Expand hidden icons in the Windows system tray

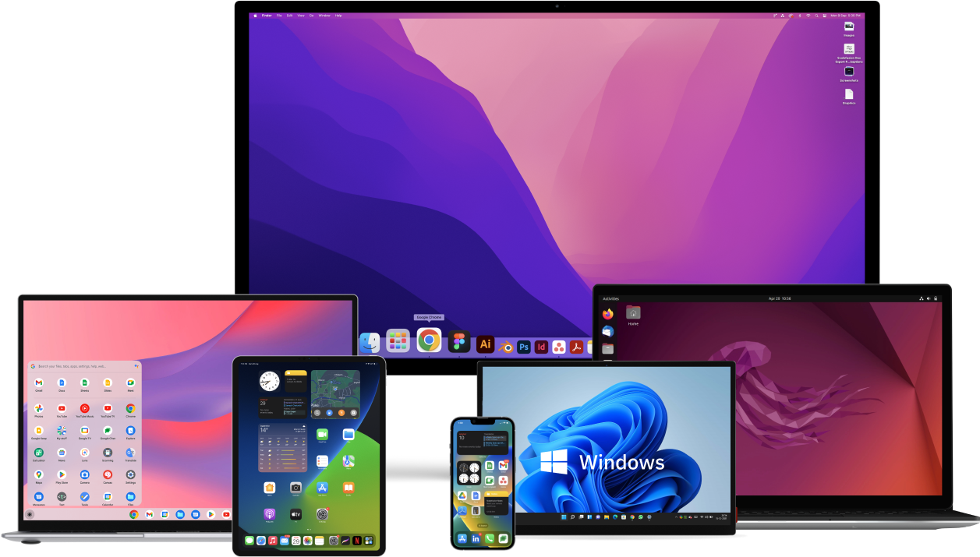676,516
